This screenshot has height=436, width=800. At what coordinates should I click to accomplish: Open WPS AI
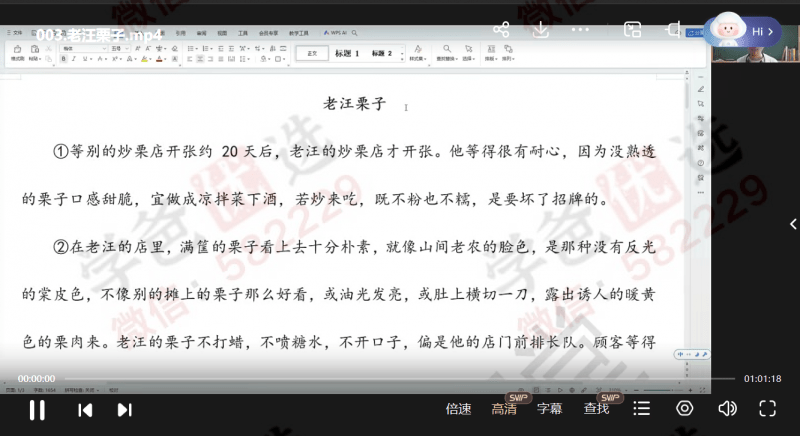point(335,33)
